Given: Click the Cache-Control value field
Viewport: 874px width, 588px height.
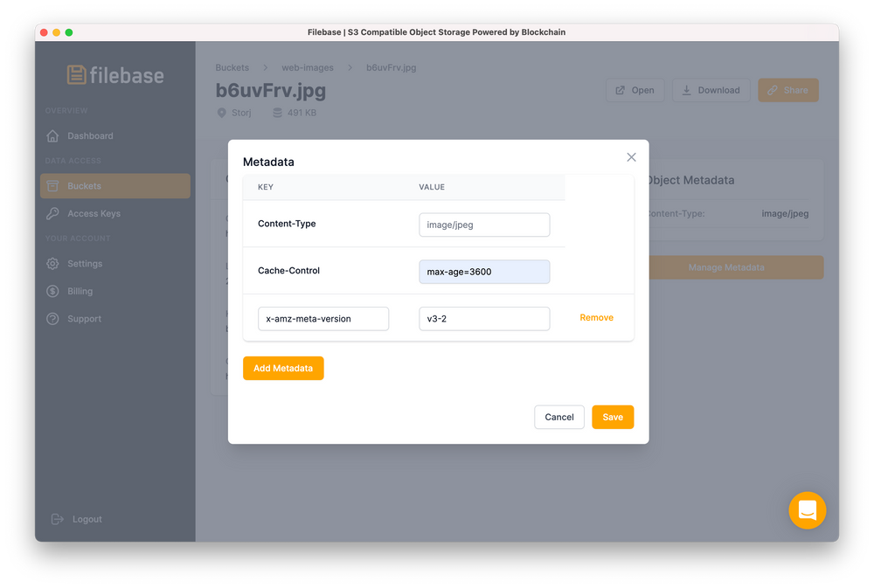Looking at the screenshot, I should coord(484,272).
